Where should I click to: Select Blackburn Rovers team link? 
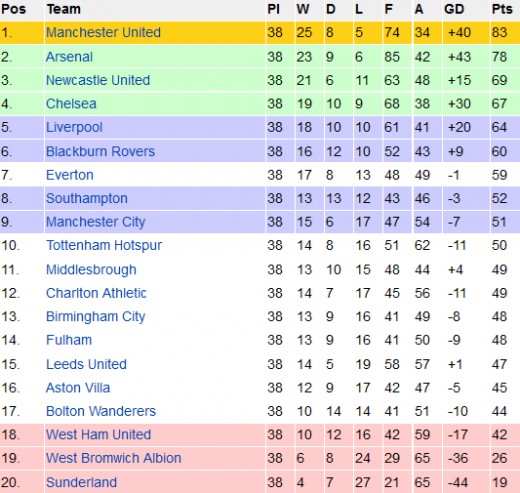click(x=100, y=151)
